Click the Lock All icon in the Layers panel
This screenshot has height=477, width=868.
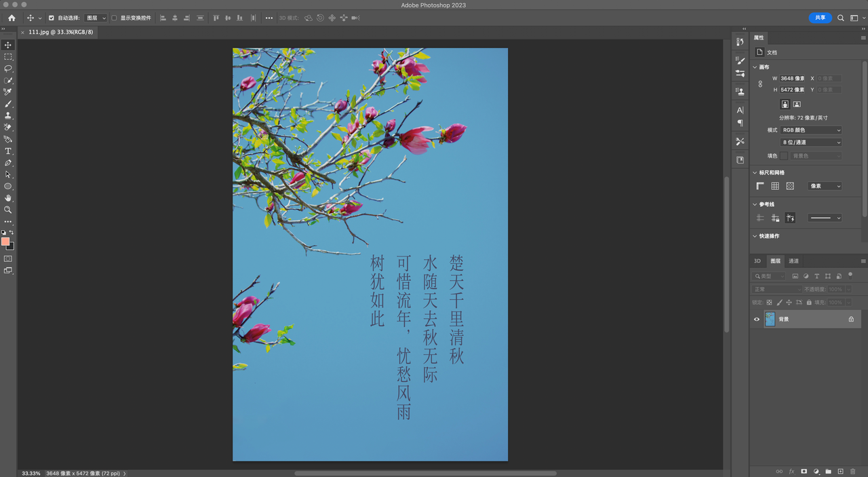pyautogui.click(x=809, y=302)
